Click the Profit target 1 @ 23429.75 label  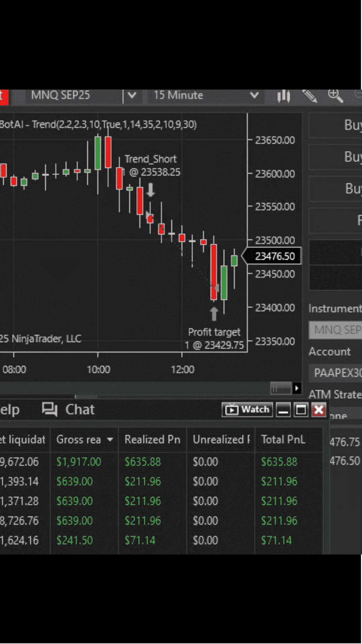click(215, 338)
